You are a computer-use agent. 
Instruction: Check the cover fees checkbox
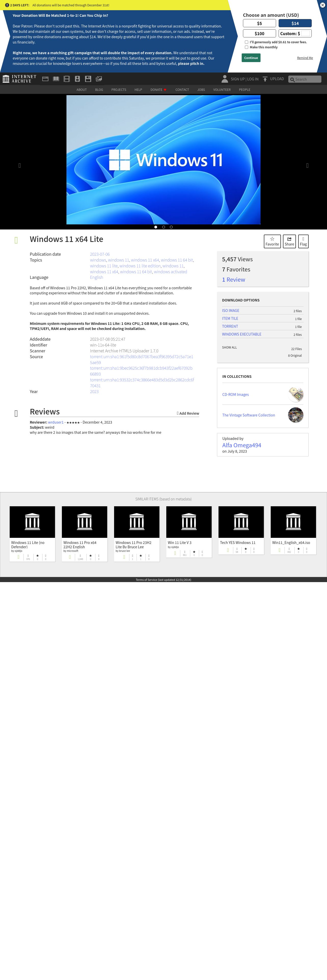(246, 42)
